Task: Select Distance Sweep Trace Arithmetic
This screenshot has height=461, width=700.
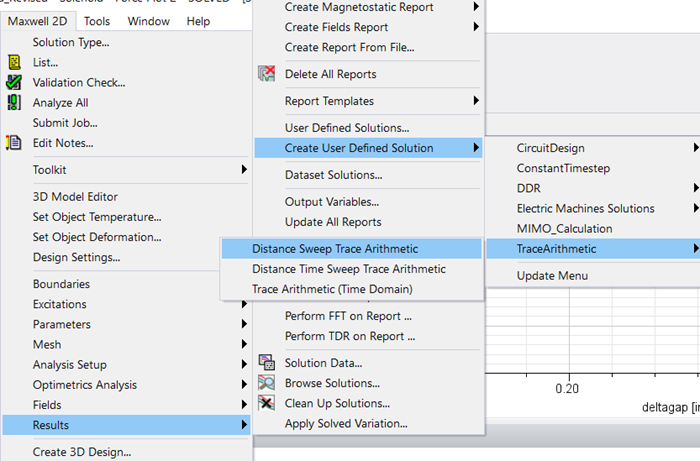Action: click(x=352, y=249)
